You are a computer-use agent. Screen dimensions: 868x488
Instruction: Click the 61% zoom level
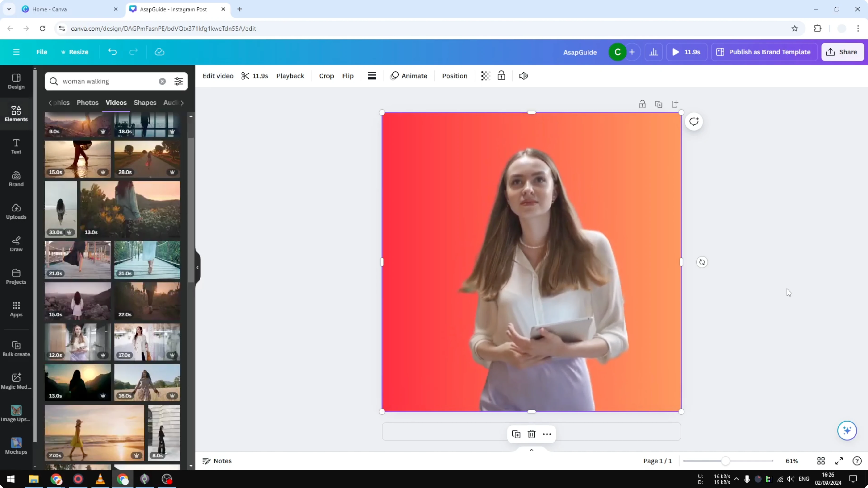(792, 461)
